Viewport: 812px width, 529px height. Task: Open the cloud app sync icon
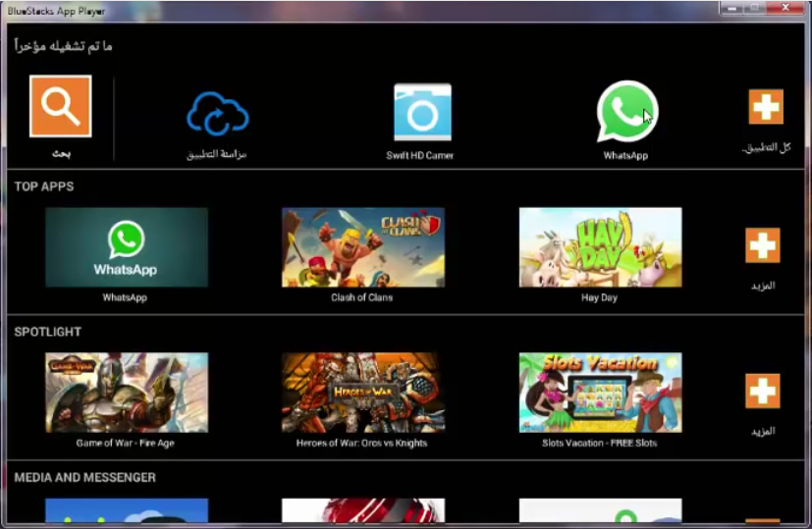point(218,114)
